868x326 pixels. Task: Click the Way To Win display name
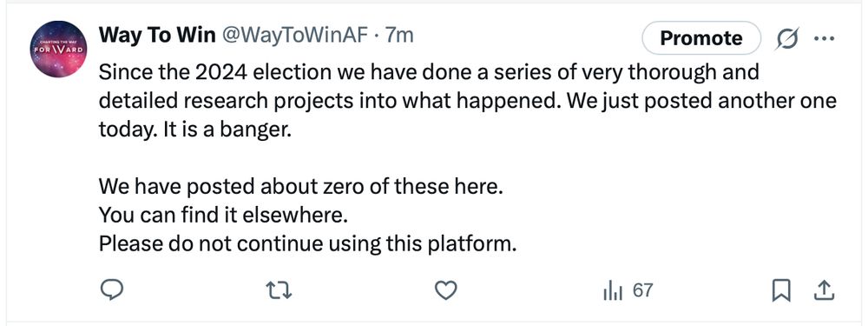click(157, 36)
